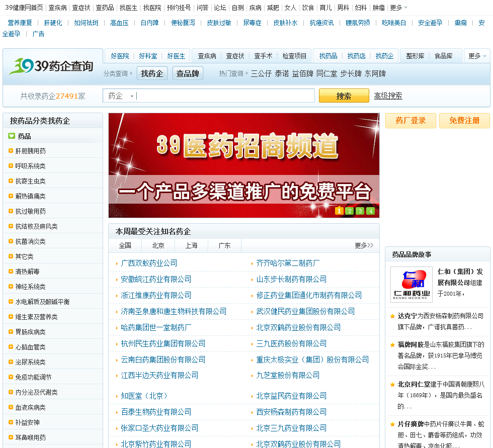The height and width of the screenshot is (448, 493).
Task: Expand the 更多 tab beside 食品库
Action: pyautogui.click(x=477, y=56)
